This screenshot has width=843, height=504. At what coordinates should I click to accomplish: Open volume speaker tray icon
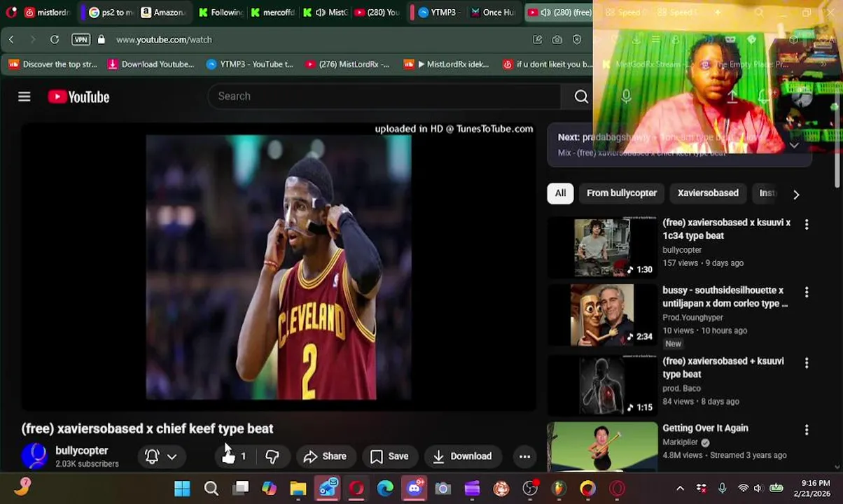pyautogui.click(x=758, y=489)
